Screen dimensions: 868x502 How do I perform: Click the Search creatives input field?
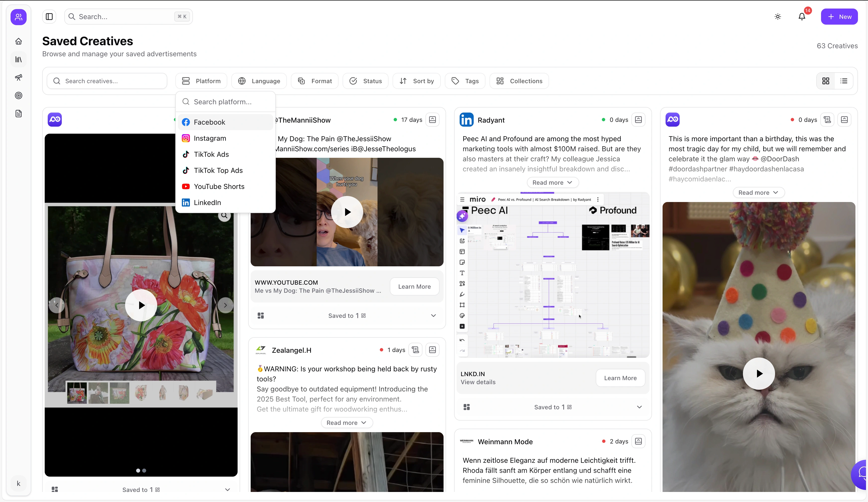point(107,81)
